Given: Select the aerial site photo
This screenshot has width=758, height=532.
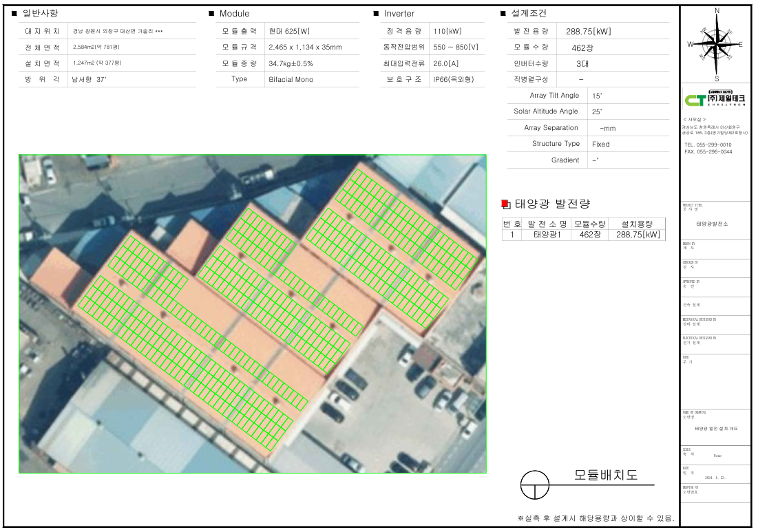Looking at the screenshot, I should pos(253,314).
